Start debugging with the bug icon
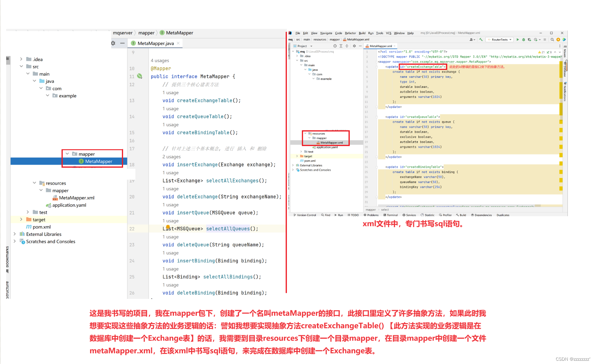Image resolution: width=595 pixels, height=364 pixels. pyautogui.click(x=523, y=40)
